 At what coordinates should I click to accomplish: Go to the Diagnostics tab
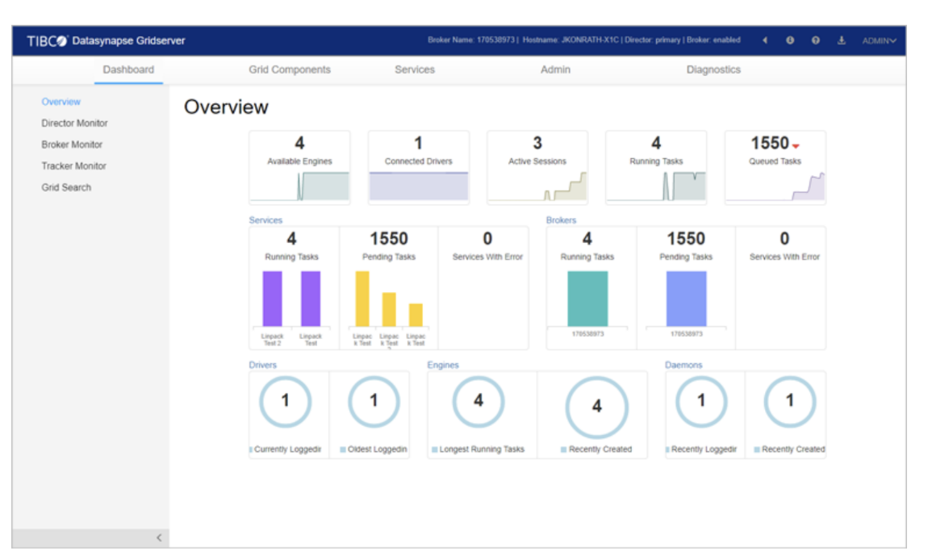[x=713, y=70]
